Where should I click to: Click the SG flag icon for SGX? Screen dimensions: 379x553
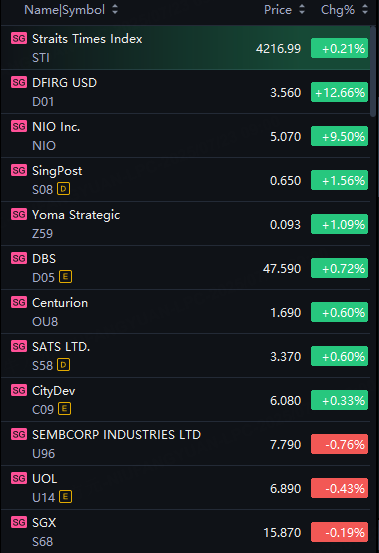pyautogui.click(x=19, y=522)
